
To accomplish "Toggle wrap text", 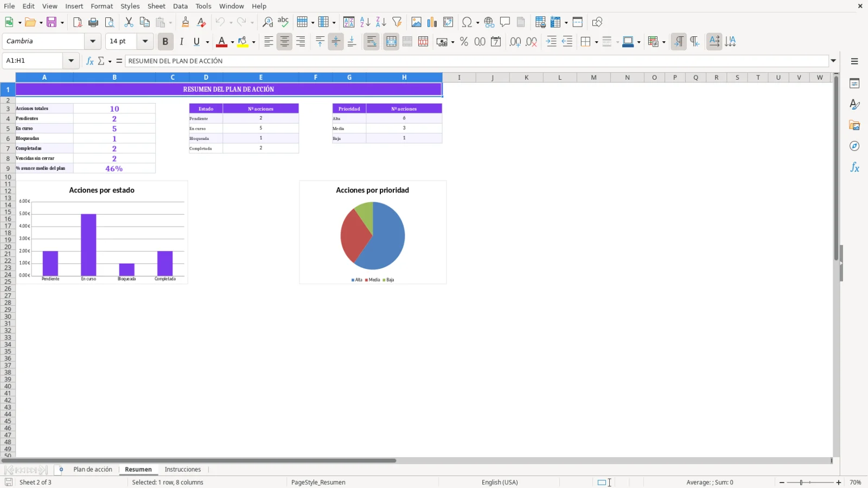I will [372, 42].
